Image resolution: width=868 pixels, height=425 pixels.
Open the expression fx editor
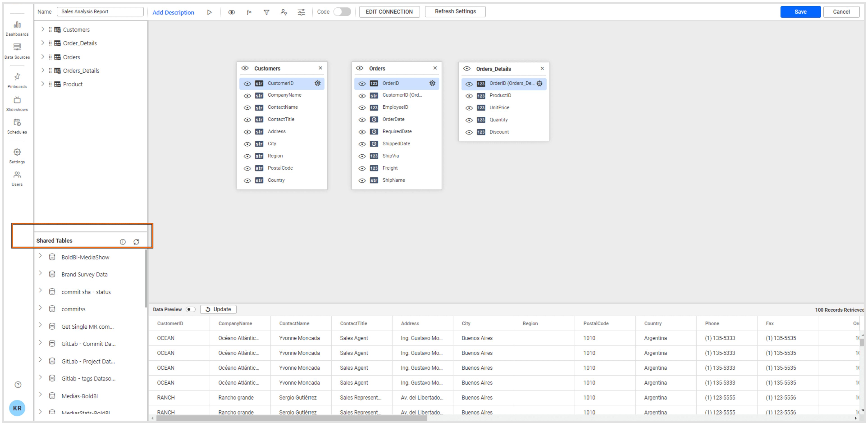[249, 11]
